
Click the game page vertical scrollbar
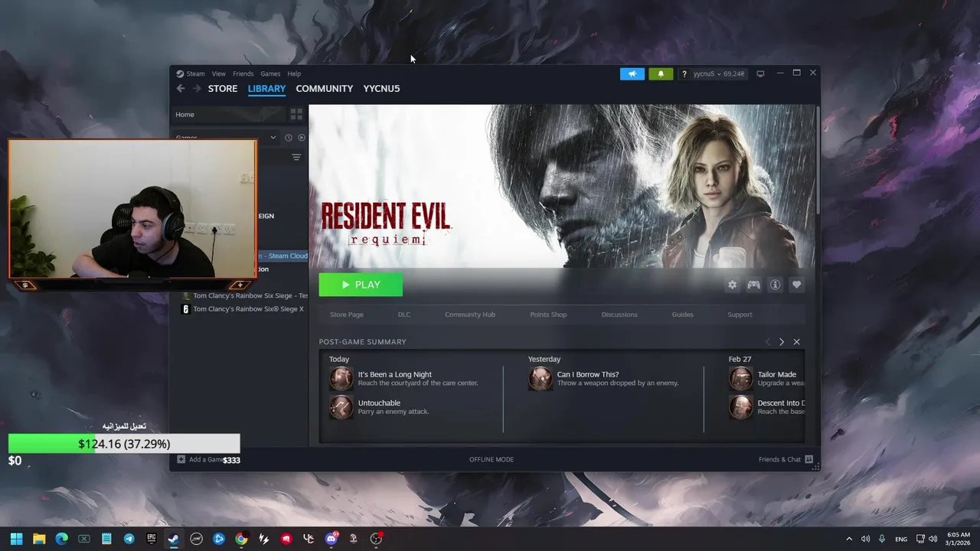[x=818, y=161]
